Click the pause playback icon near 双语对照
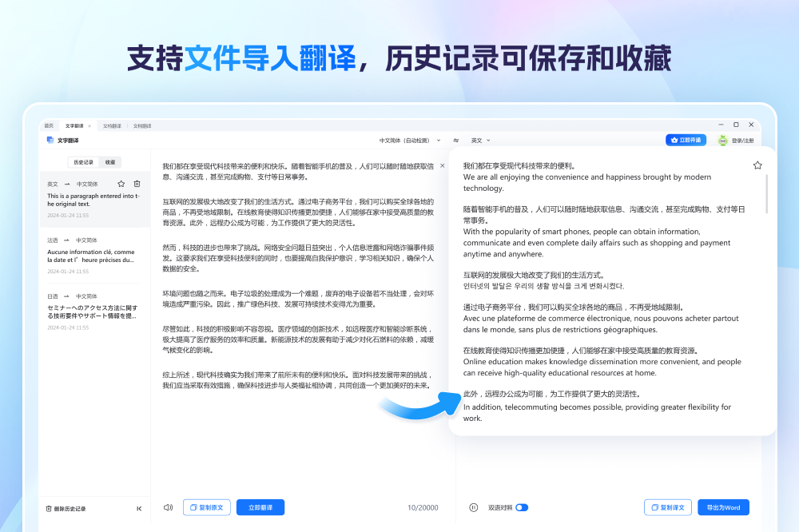This screenshot has width=799, height=532. 474,507
